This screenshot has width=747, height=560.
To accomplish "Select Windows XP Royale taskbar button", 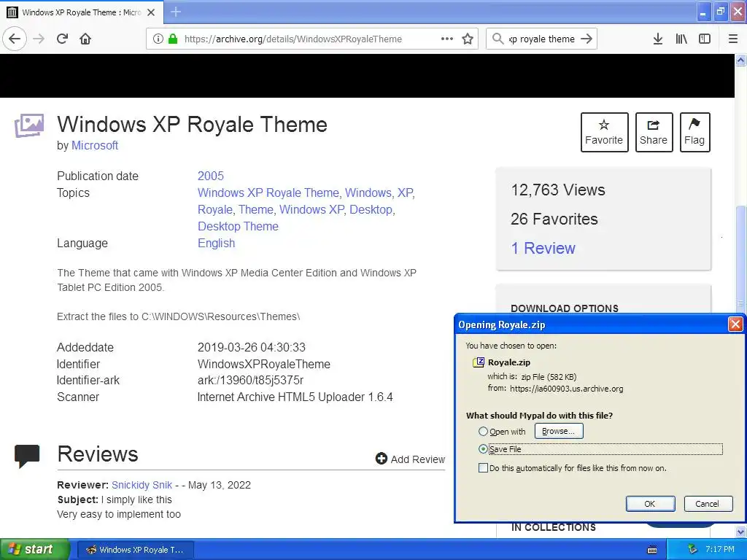I will (135, 550).
